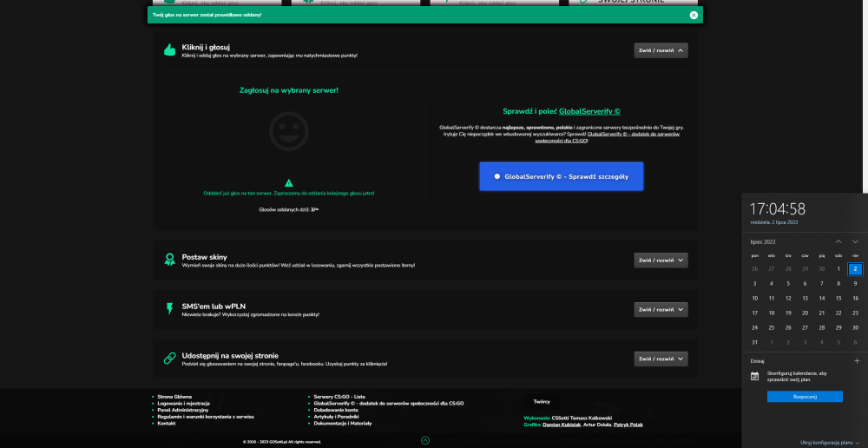Click the Zagłosuj na wybrany serwer! heading
The width and height of the screenshot is (868, 448).
click(x=288, y=90)
